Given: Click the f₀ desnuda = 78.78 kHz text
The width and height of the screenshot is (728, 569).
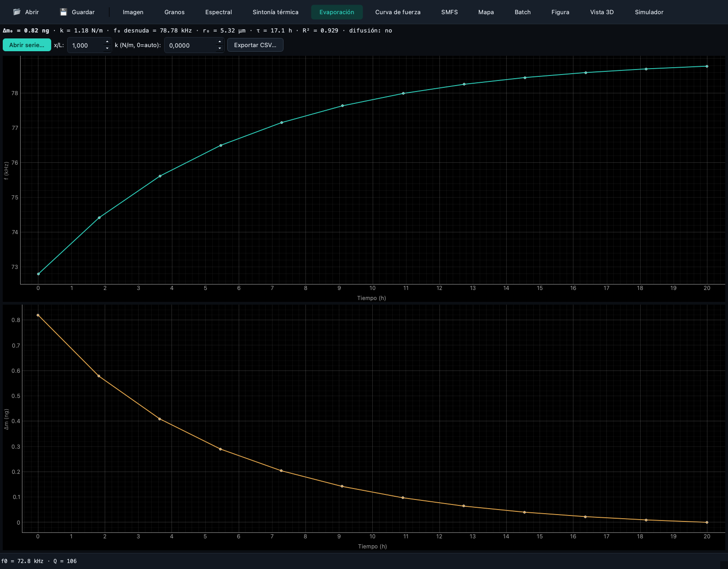Looking at the screenshot, I should point(153,31).
